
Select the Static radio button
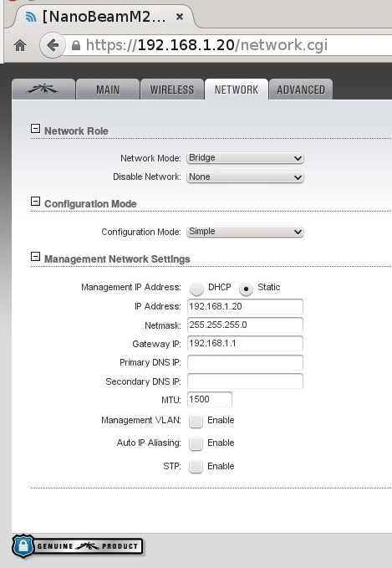pos(246,289)
